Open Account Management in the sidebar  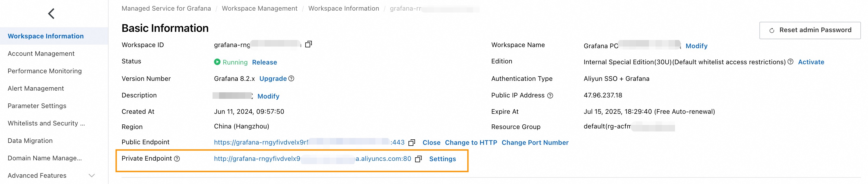tap(41, 54)
